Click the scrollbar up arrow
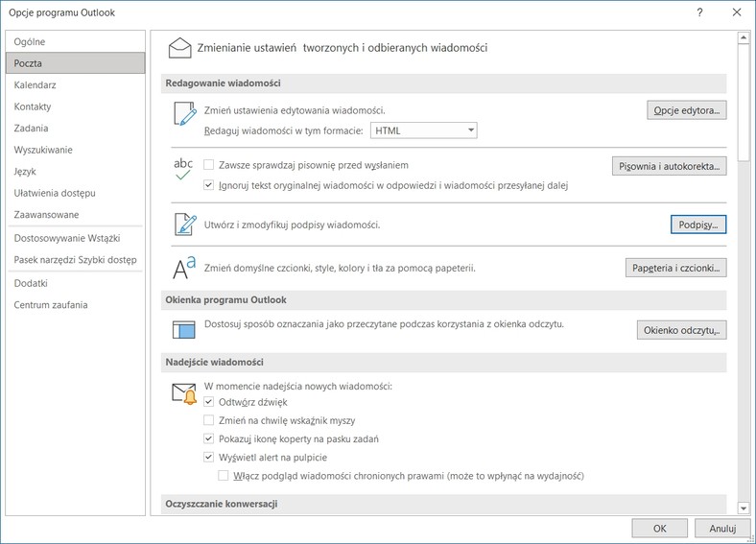 tap(744, 37)
